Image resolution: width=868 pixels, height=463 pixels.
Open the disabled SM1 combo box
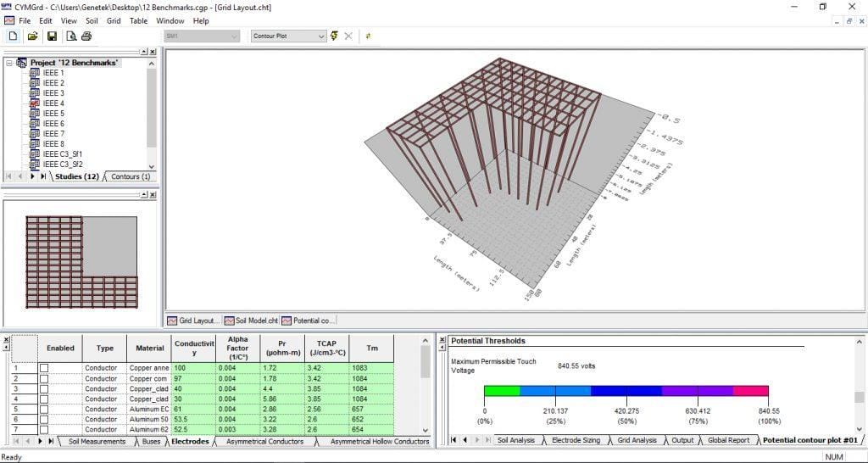click(202, 36)
